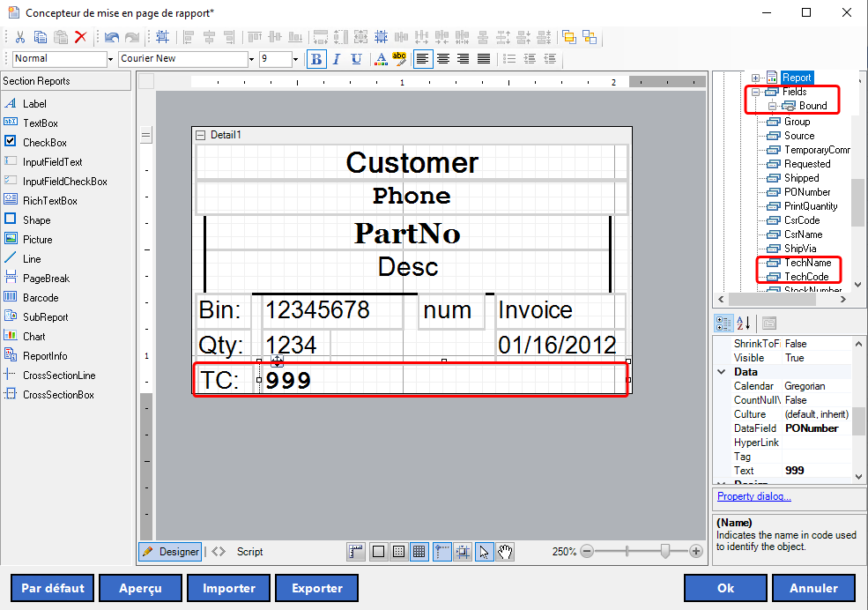Viewport: 868px width, 610px height.
Task: Select the Barcode tool in toolbox
Action: tap(41, 298)
